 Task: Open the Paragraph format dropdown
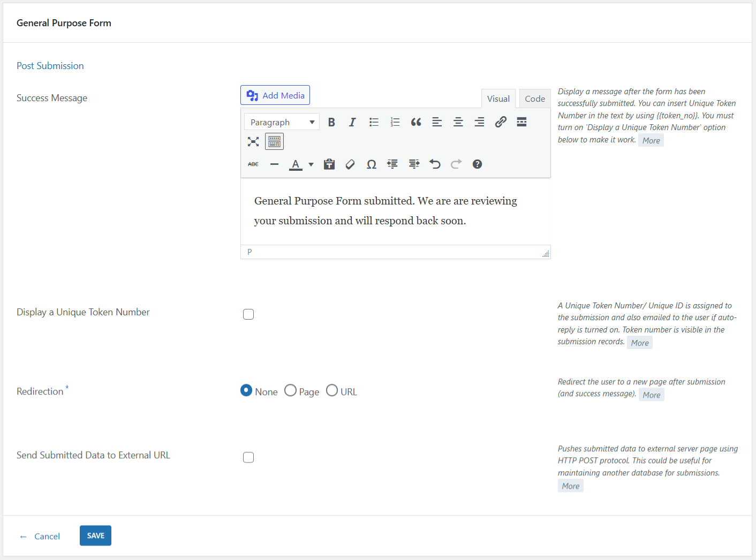pos(282,122)
